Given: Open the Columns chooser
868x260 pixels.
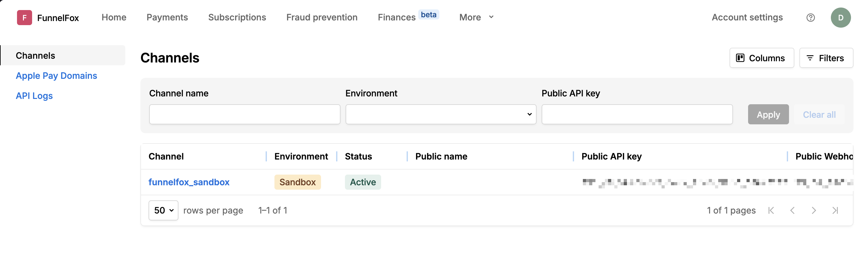Looking at the screenshot, I should (761, 58).
